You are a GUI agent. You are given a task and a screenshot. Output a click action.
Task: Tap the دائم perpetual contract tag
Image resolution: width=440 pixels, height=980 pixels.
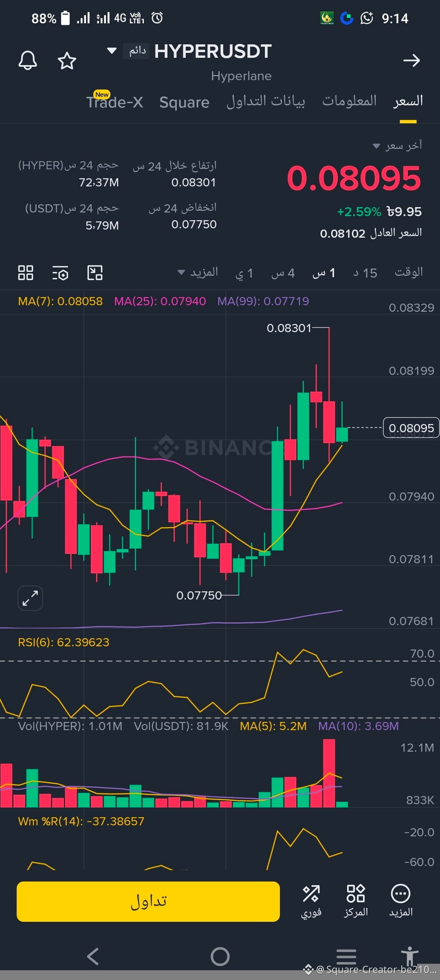click(x=136, y=51)
